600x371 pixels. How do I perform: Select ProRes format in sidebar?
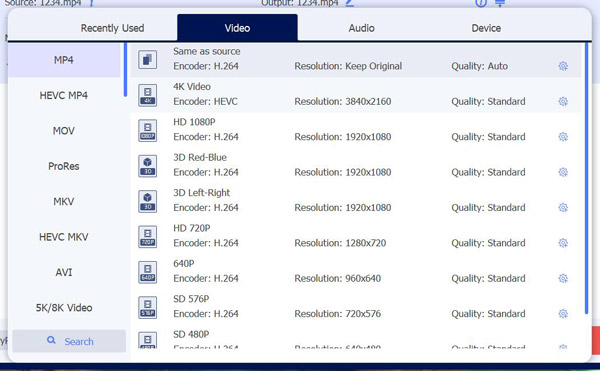pos(64,166)
